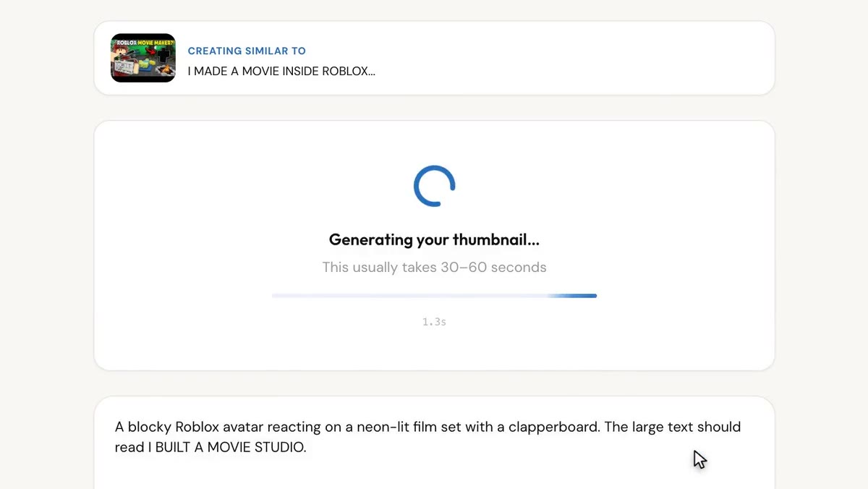
Task: Select the "I MADE A MOVIE INSIDE ROBLOX..." title
Action: [x=281, y=71]
